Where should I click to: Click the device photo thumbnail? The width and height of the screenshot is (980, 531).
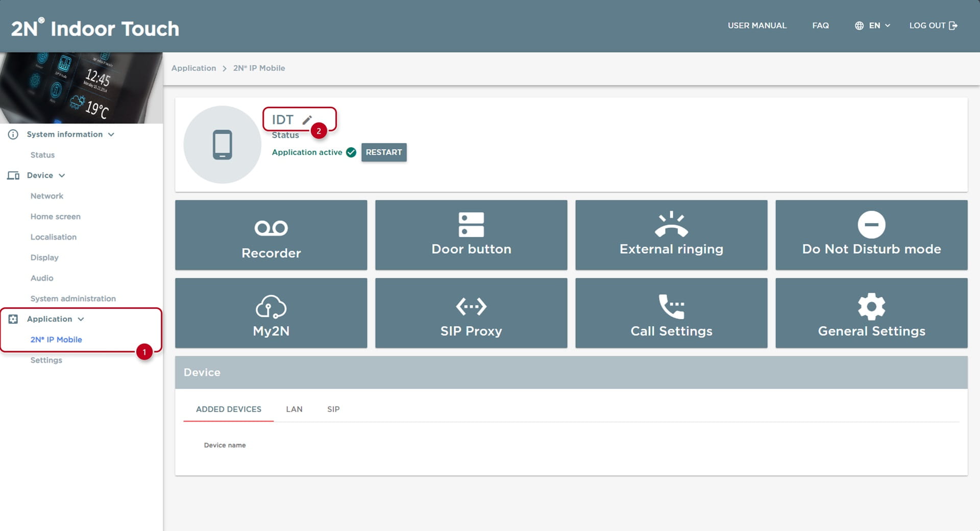point(81,88)
